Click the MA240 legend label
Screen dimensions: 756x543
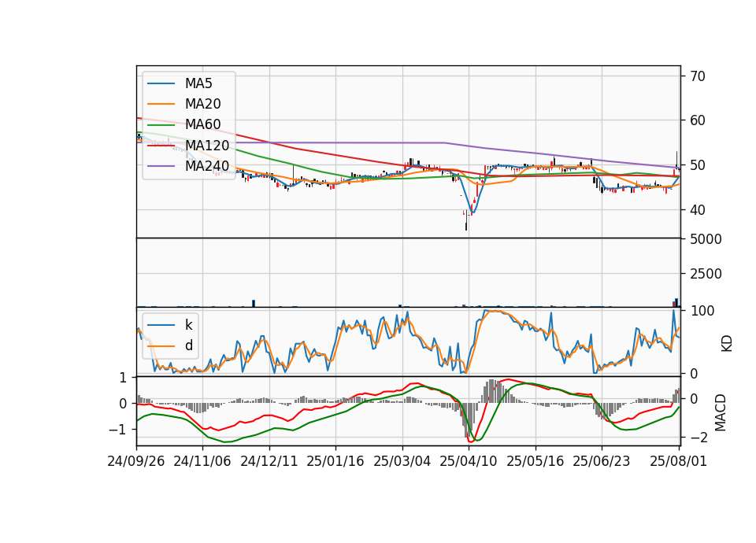point(207,166)
